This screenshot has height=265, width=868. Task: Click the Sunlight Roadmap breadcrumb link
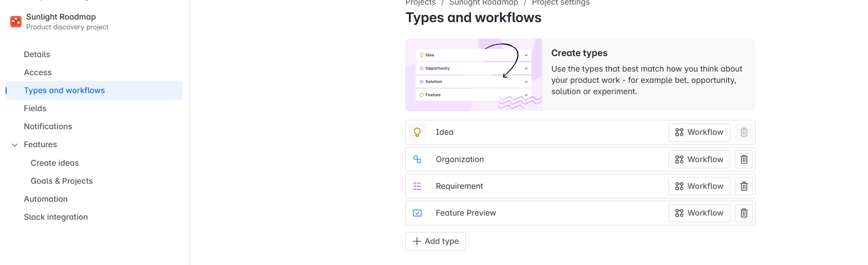(x=483, y=3)
